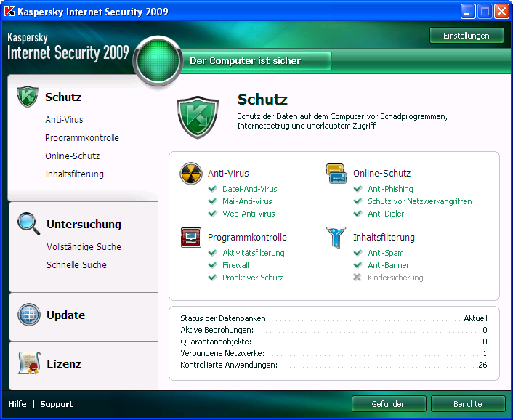Click the checkmark next to Mail-Anti-Virus
Screen dimensions: 513x420
point(213,201)
